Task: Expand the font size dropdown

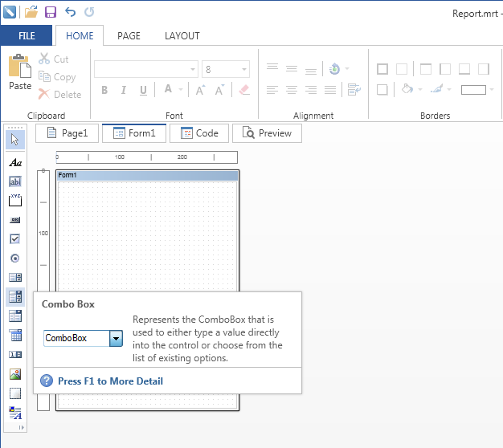Action: point(244,69)
